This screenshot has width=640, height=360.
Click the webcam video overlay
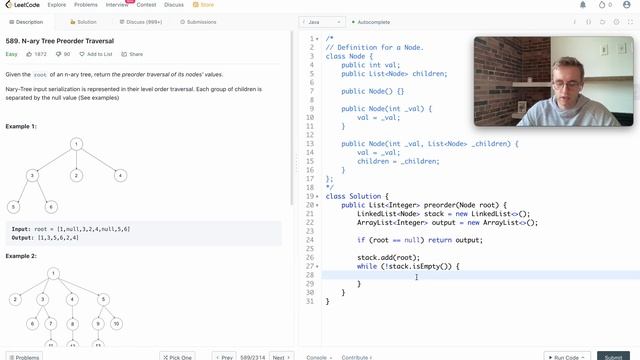point(553,81)
